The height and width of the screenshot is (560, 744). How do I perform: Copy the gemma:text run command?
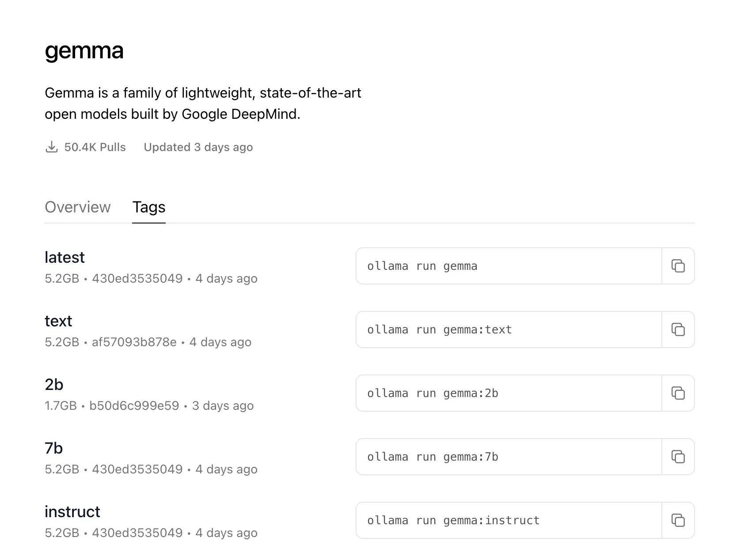(x=678, y=329)
